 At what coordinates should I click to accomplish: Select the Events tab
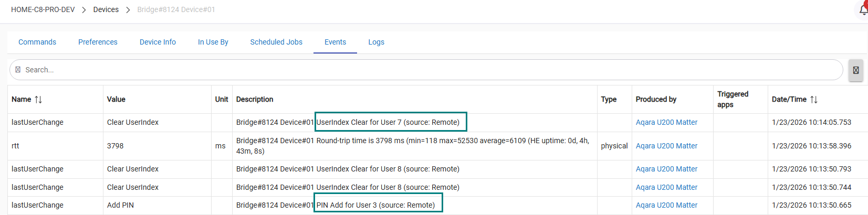click(x=335, y=42)
